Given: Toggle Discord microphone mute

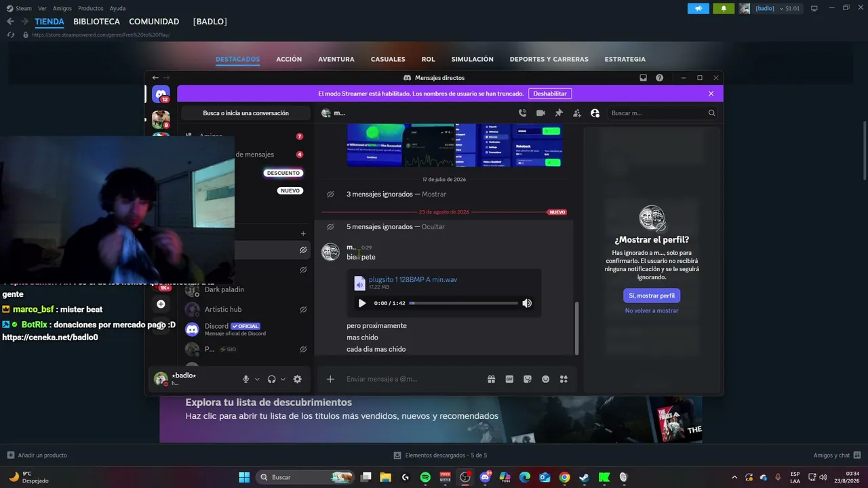Looking at the screenshot, I should pyautogui.click(x=246, y=379).
